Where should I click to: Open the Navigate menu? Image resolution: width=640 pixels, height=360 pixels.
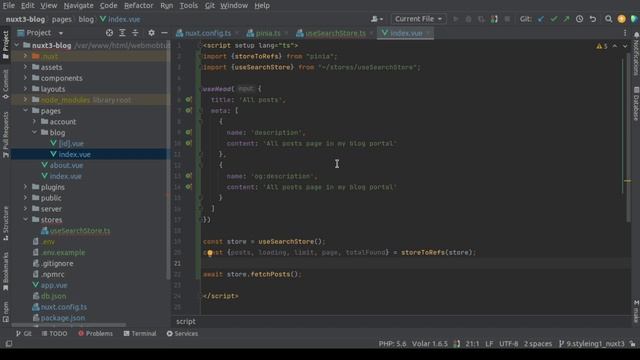(x=78, y=6)
